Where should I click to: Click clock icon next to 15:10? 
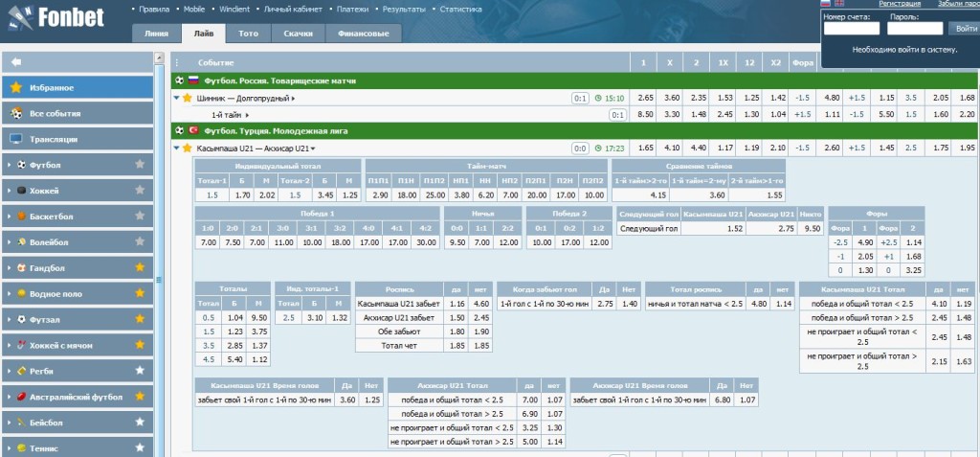pyautogui.click(x=598, y=99)
